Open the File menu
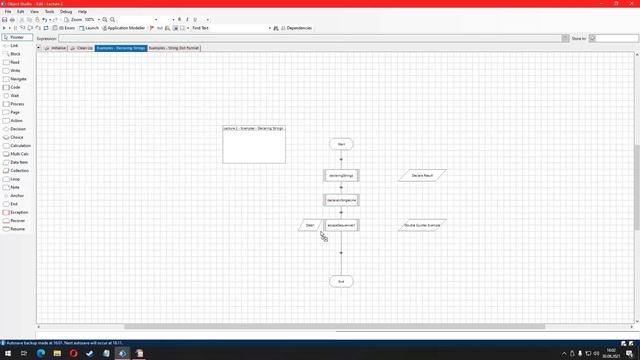 coord(8,12)
